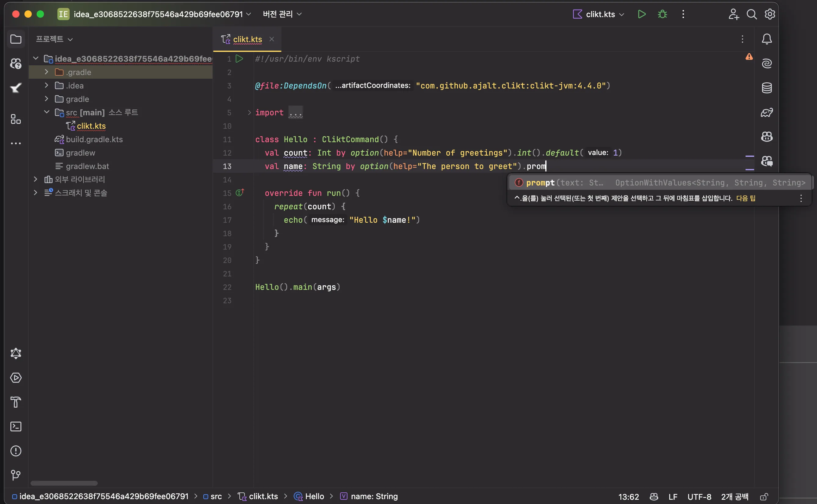817x504 pixels.
Task: Open the Copilot chat icon in right sidebar
Action: click(767, 161)
